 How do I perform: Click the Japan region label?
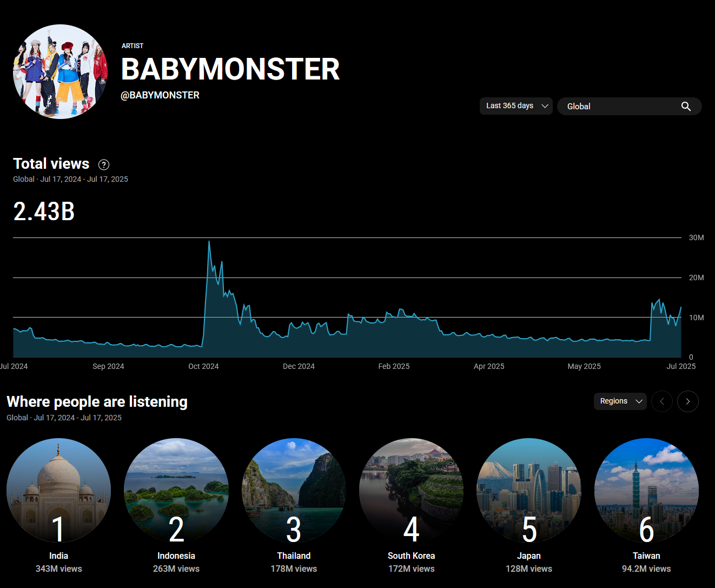(x=529, y=556)
